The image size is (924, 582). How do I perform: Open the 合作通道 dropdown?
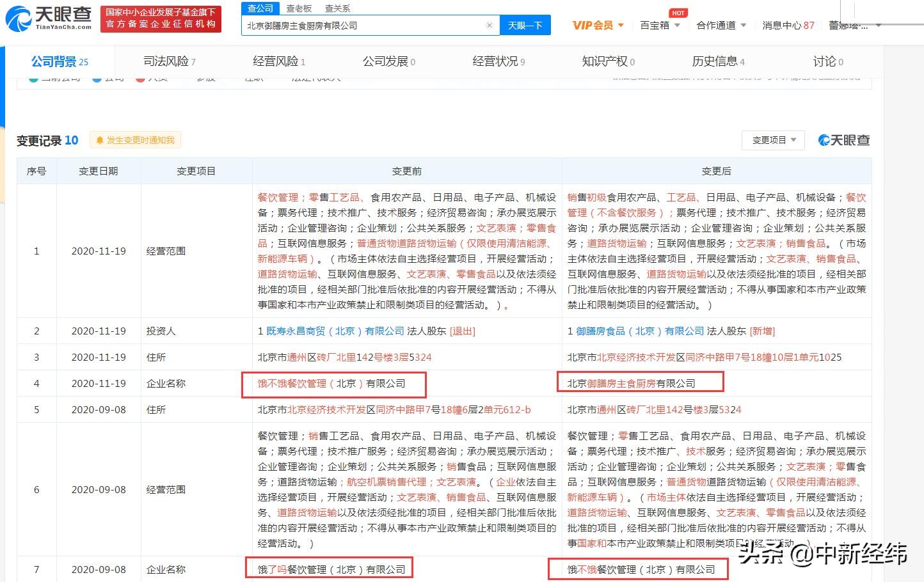[721, 24]
